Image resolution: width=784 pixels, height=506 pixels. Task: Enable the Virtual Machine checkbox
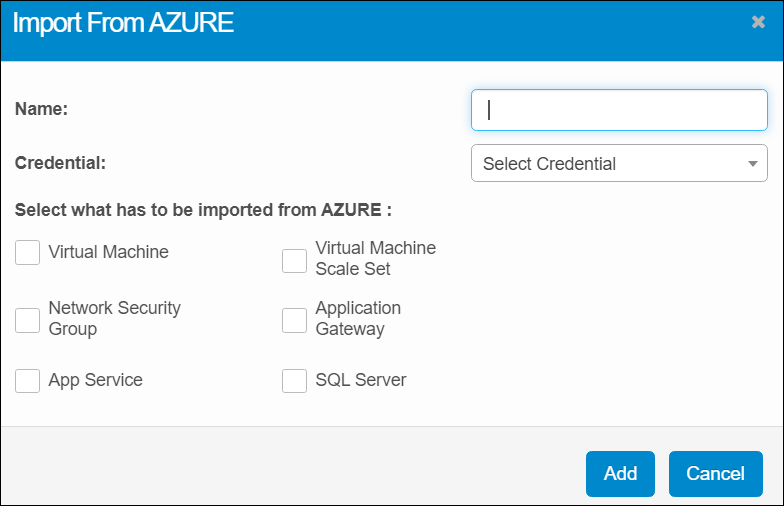coord(28,253)
